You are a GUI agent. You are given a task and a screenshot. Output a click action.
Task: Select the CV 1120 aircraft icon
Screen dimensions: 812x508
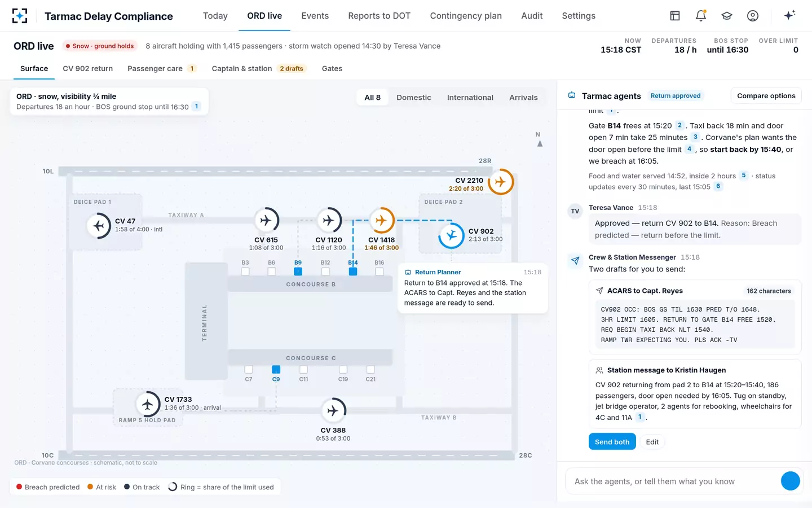click(329, 220)
